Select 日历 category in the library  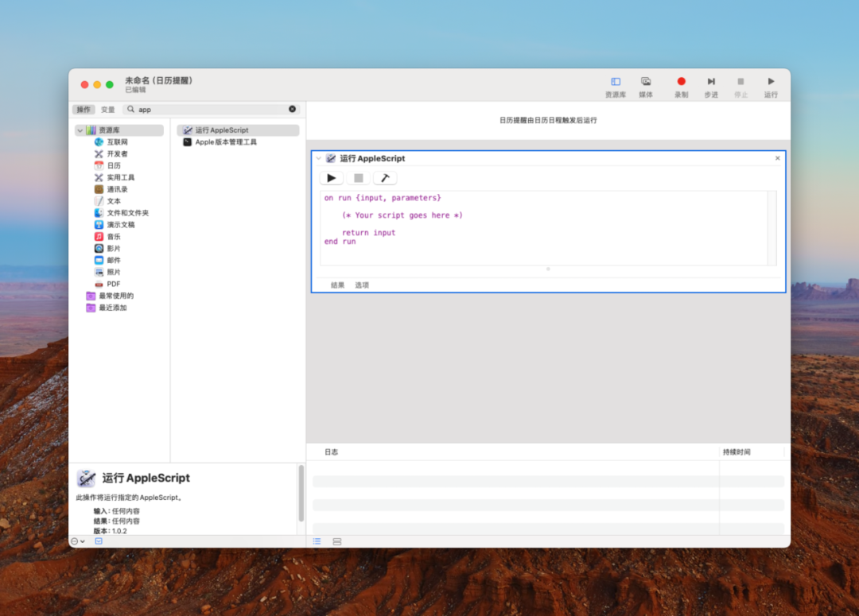pos(107,165)
